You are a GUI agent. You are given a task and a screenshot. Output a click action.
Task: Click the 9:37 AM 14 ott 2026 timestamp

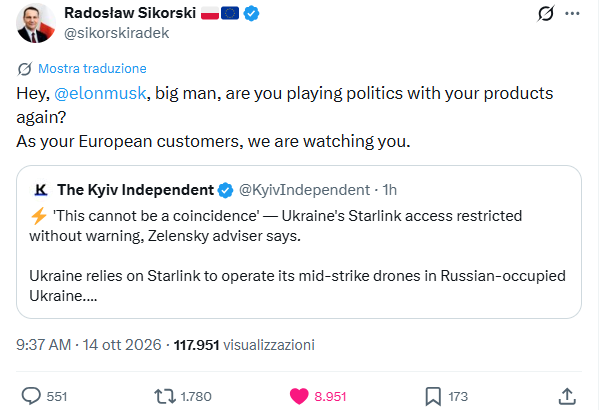[x=89, y=344]
